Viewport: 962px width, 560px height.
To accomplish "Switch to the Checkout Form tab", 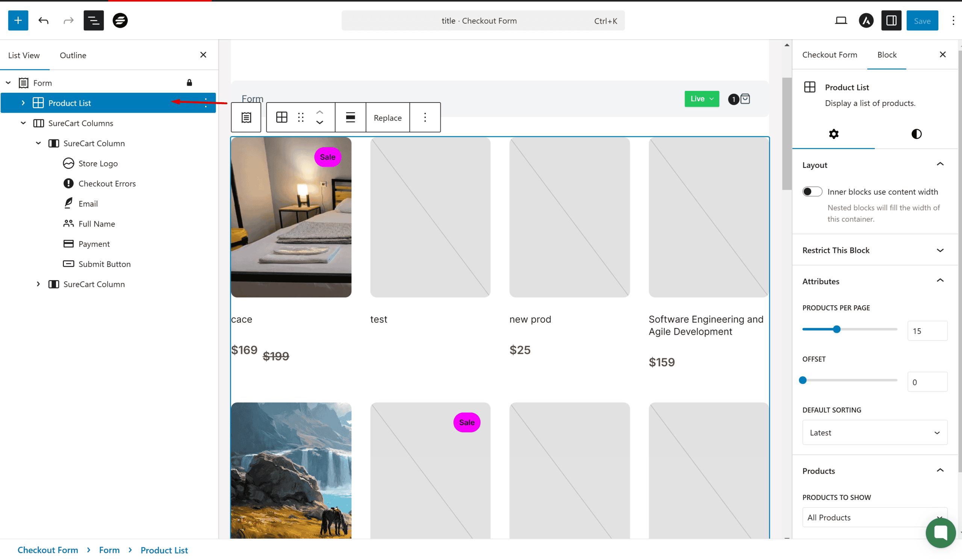I will coord(829,54).
